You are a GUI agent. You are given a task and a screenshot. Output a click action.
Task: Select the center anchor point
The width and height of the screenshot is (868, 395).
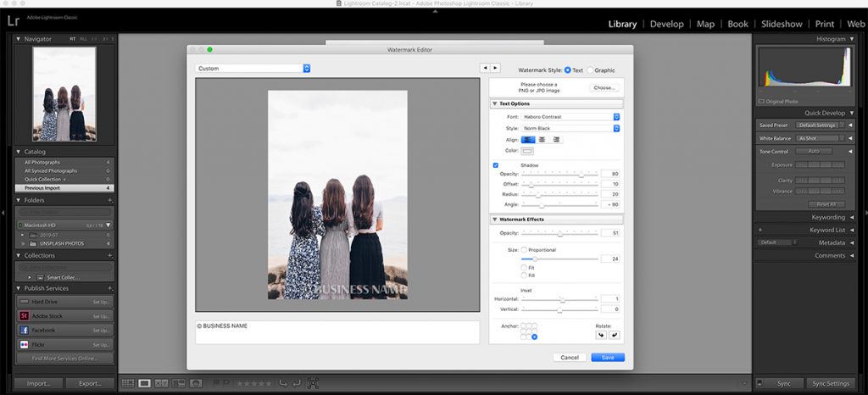(529, 331)
